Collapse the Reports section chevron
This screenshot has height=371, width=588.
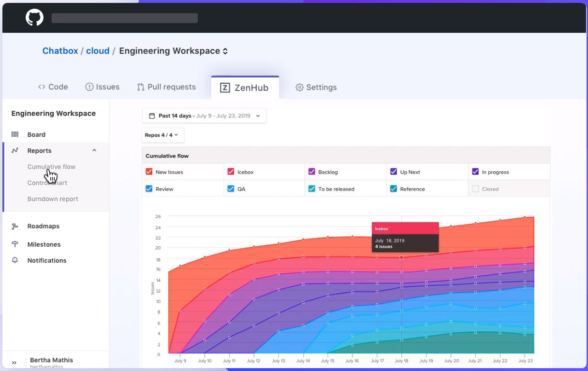(x=94, y=150)
